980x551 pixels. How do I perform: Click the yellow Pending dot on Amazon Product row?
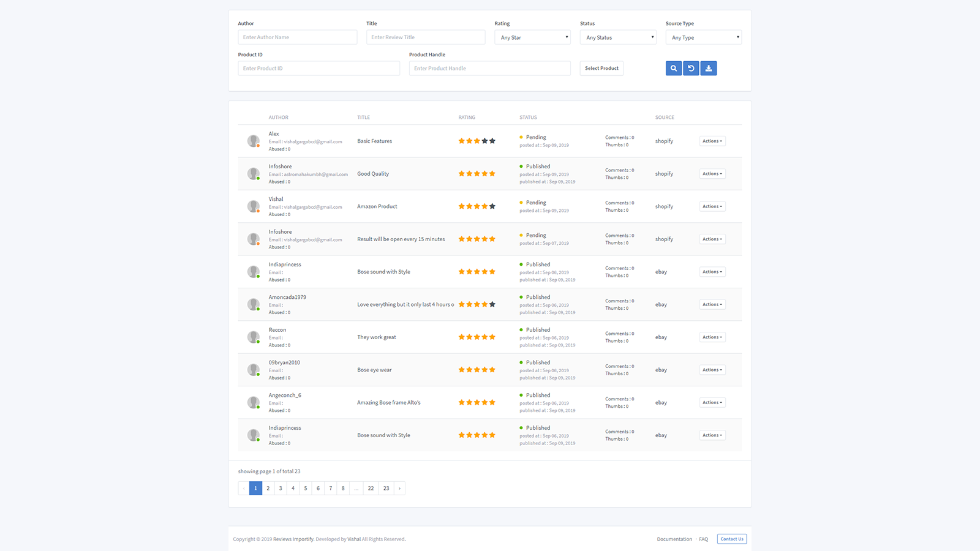(522, 203)
